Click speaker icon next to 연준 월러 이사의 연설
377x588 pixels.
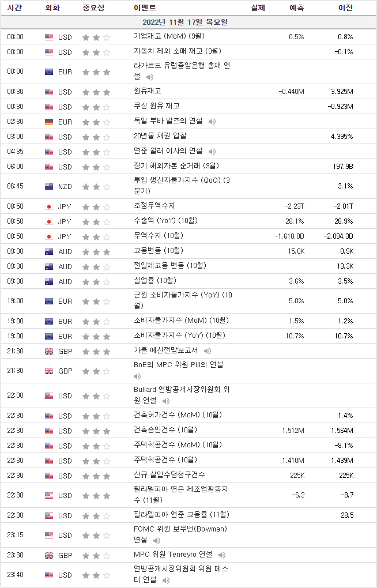(x=212, y=152)
